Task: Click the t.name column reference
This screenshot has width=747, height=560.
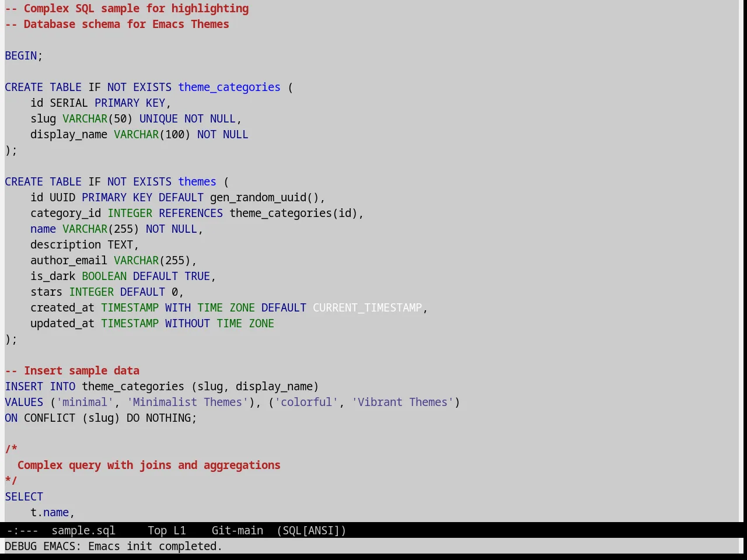Action: (x=50, y=513)
